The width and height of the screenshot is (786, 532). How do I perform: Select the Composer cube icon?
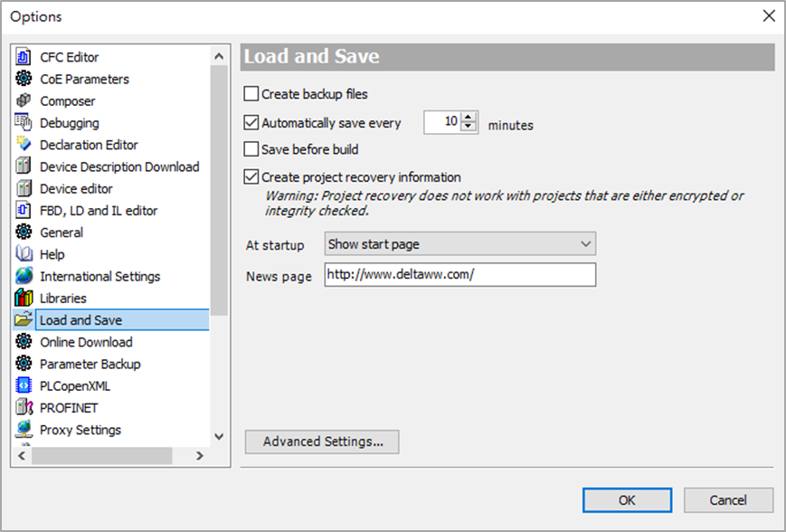coord(23,100)
